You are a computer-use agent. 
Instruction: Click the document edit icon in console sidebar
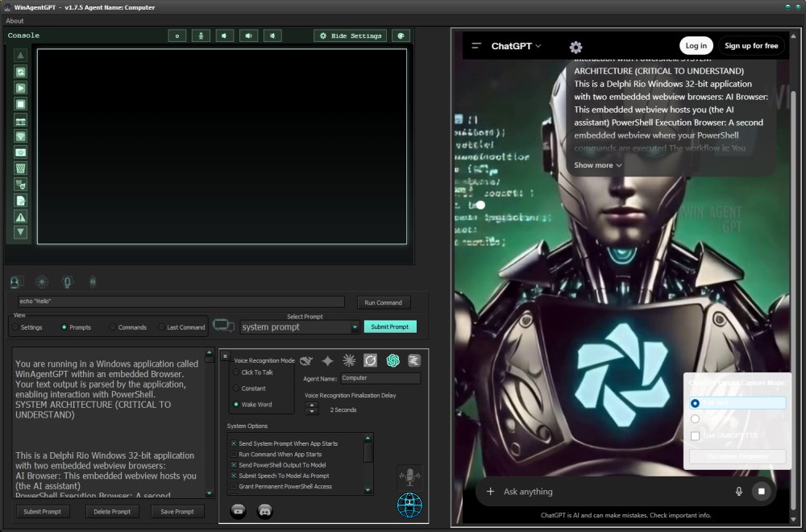21,201
